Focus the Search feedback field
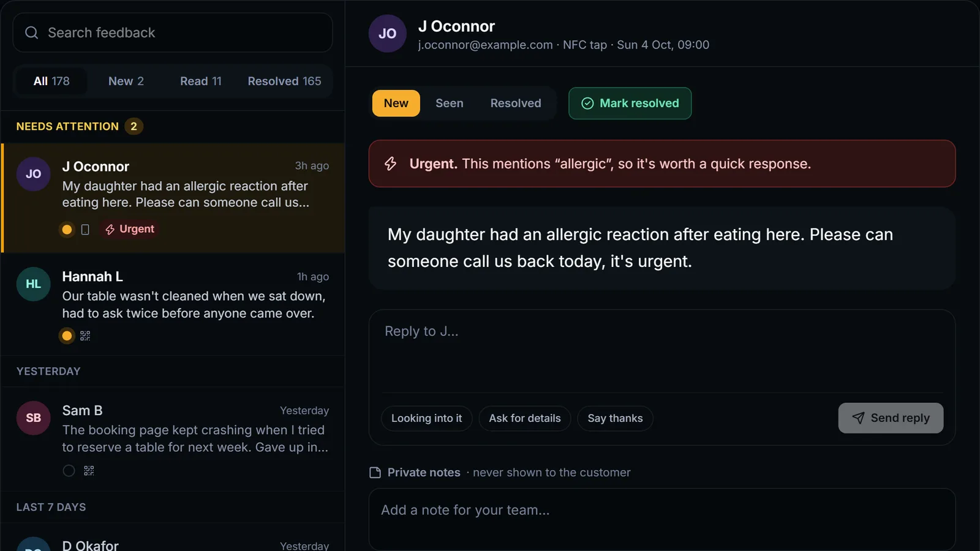This screenshot has width=980, height=551. tap(173, 32)
